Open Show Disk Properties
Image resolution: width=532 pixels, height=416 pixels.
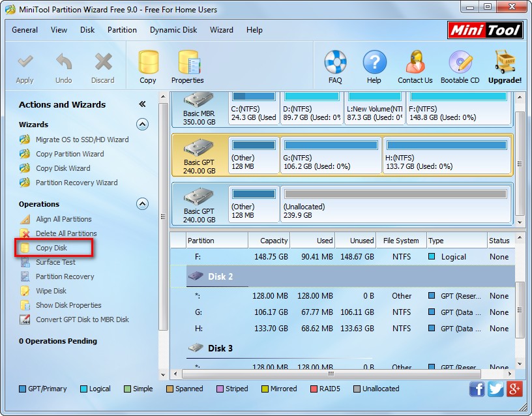click(68, 305)
